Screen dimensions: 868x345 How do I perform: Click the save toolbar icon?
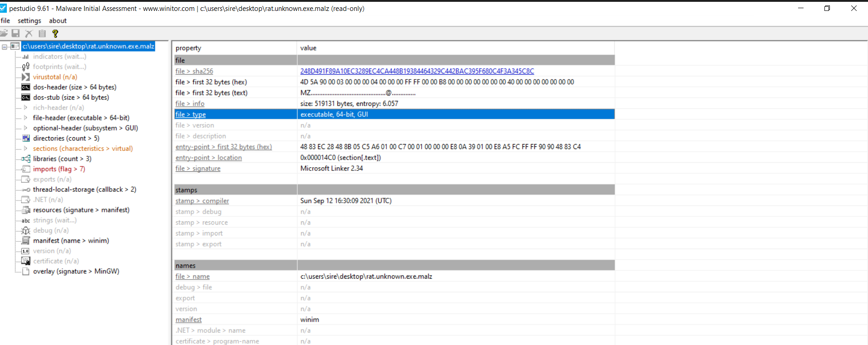click(16, 33)
